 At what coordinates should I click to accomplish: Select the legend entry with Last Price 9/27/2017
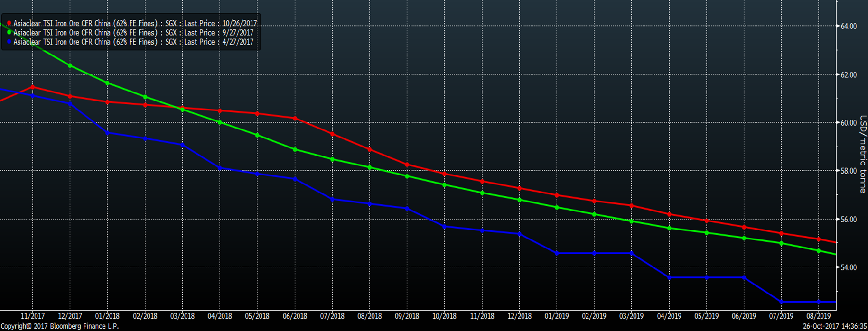(x=133, y=33)
